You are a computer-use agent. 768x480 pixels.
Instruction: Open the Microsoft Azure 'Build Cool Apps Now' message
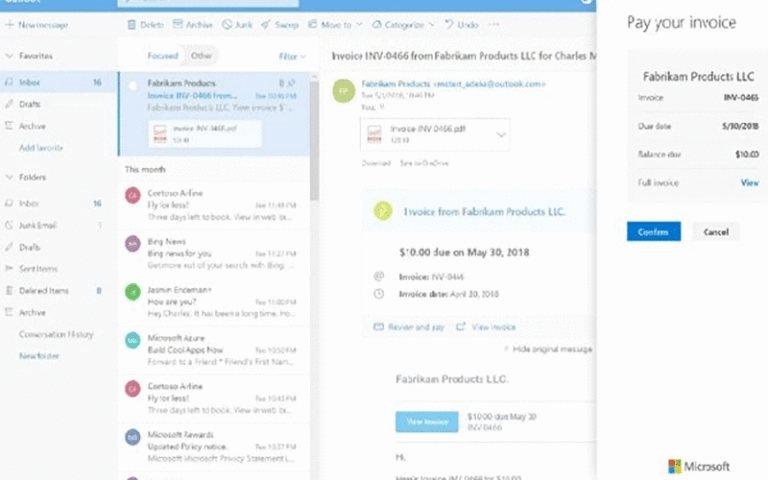point(214,350)
